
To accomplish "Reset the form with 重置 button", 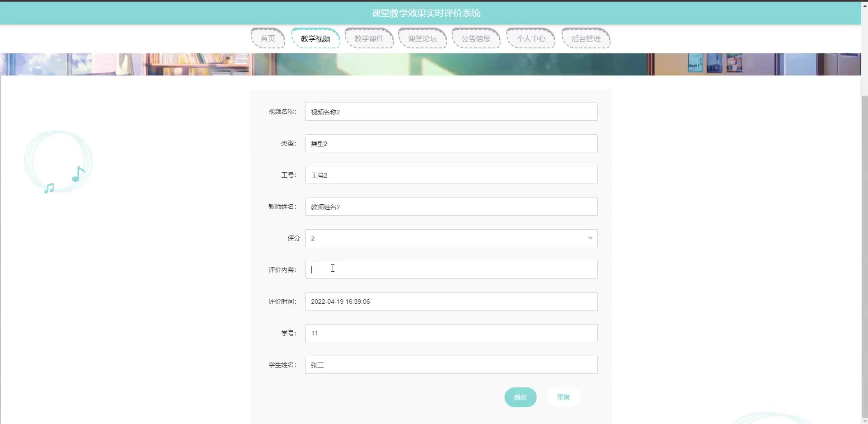I will (563, 397).
